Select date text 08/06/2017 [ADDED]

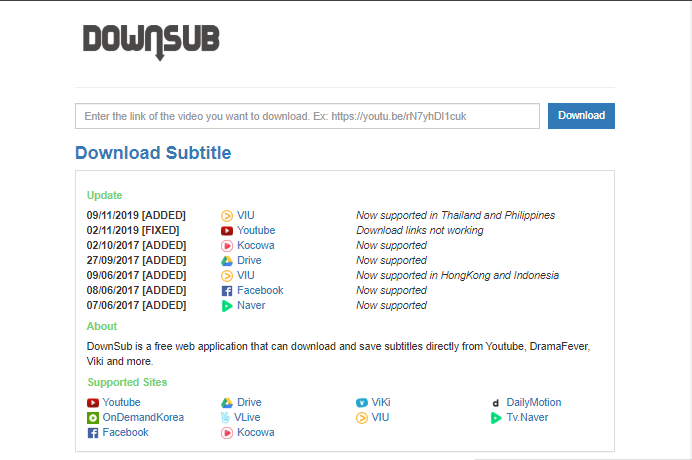pos(136,290)
